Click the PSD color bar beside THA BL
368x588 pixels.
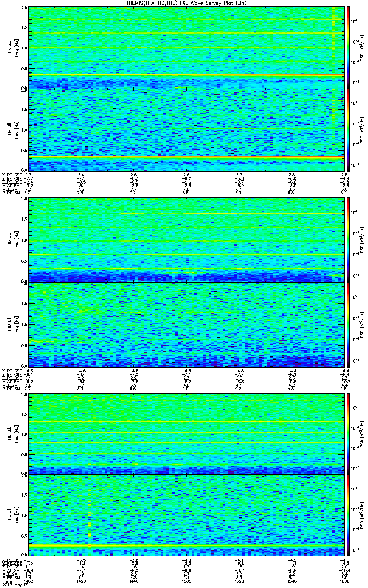(348, 48)
